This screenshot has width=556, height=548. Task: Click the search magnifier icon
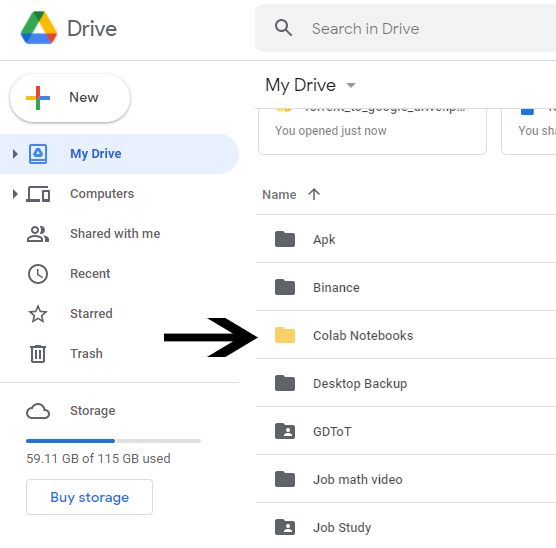point(283,28)
